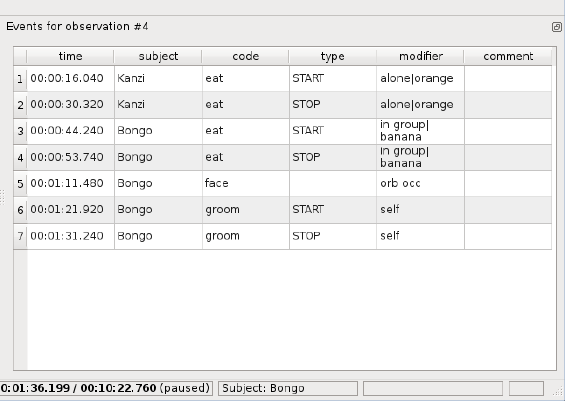This screenshot has width=565, height=401.
Task: Sort events by time column header
Action: 70,56
